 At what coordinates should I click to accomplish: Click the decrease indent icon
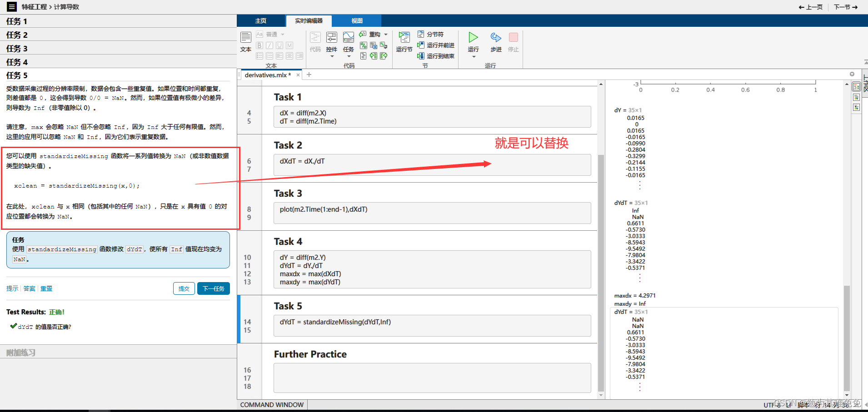[384, 56]
